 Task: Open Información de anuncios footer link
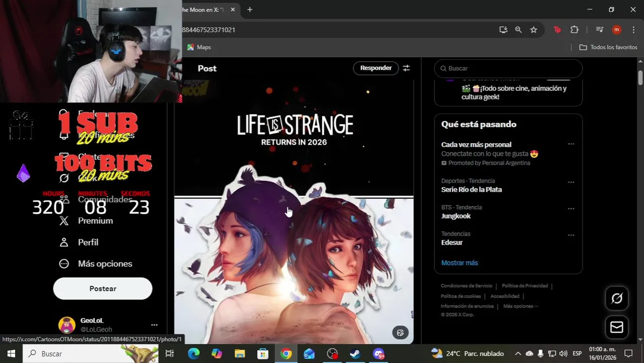click(x=467, y=306)
